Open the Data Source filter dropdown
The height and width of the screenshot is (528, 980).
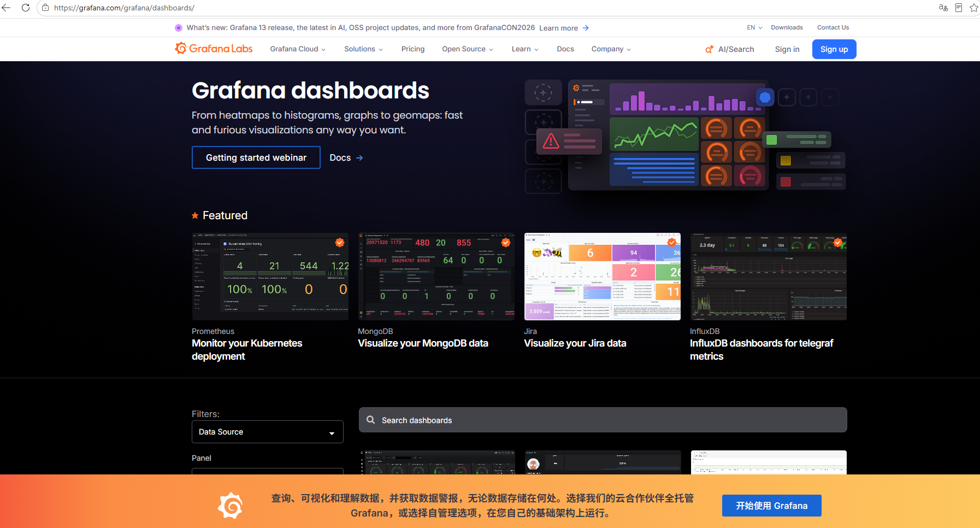(268, 432)
